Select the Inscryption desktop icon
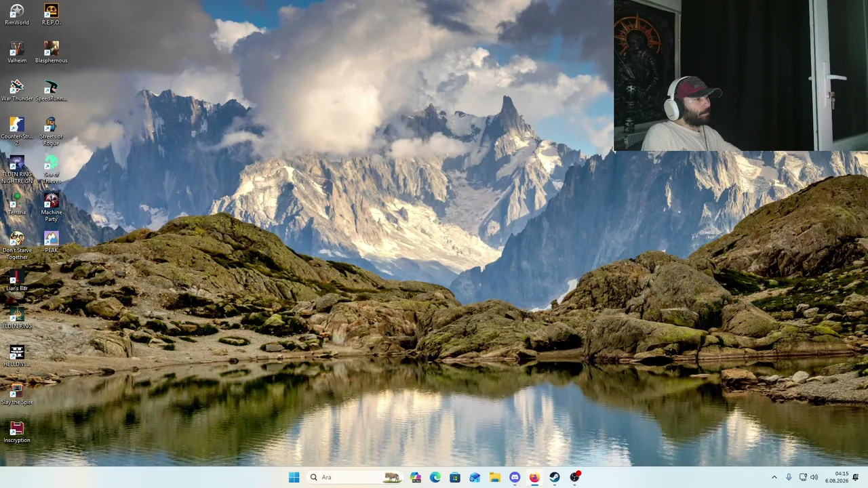 (17, 432)
